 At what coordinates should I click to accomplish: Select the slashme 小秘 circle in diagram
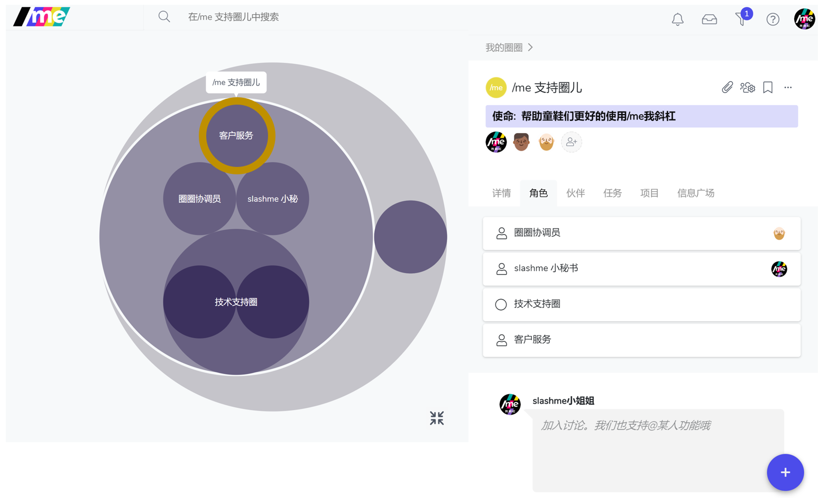point(272,199)
